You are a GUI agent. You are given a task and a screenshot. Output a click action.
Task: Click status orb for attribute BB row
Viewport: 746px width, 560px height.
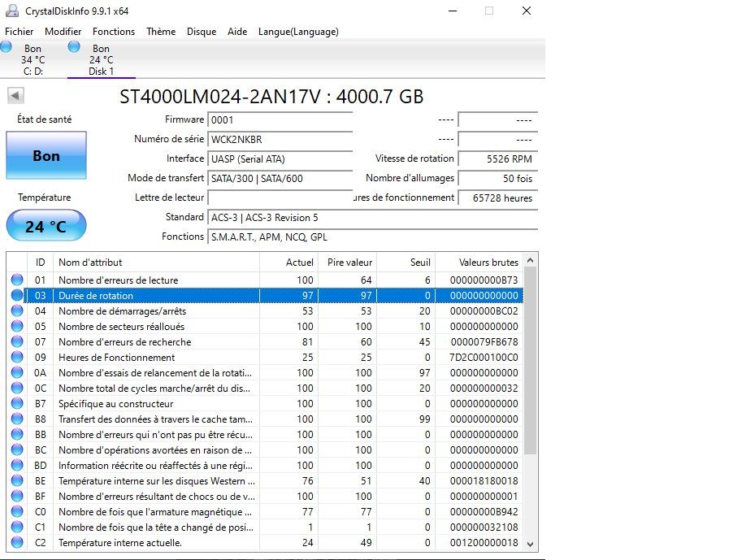pos(17,434)
